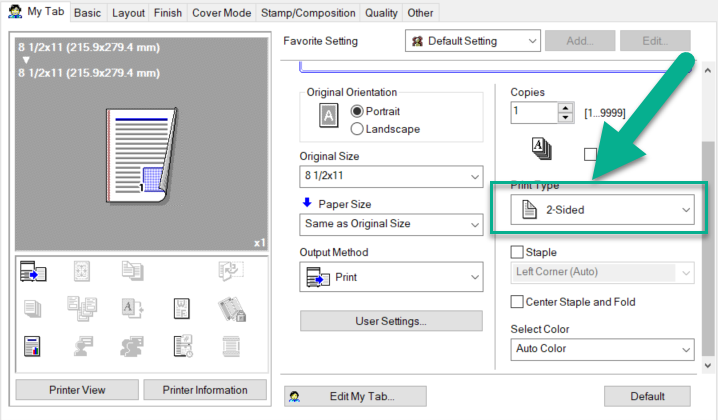
Task: Enable the Staple checkbox
Action: pyautogui.click(x=517, y=253)
